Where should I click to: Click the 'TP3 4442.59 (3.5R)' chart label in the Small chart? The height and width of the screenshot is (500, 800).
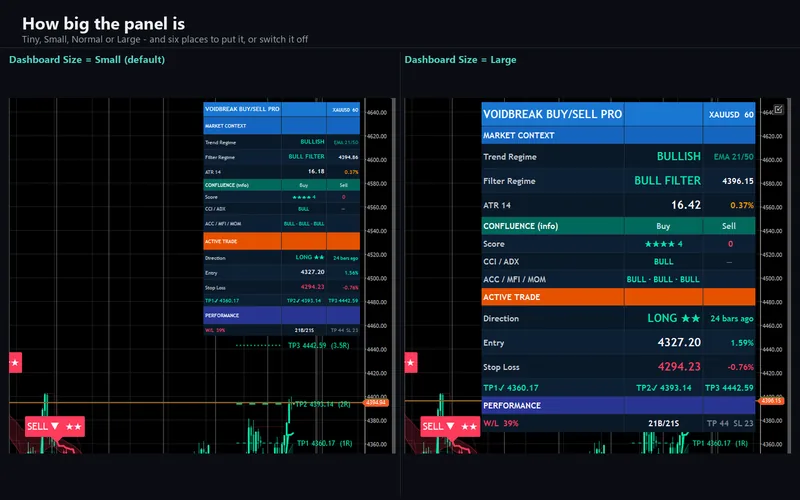[x=319, y=345]
